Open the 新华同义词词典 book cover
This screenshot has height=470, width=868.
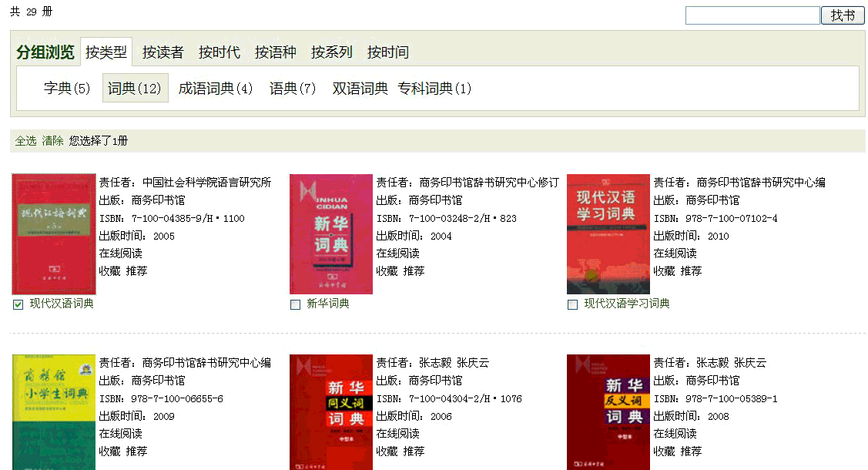pos(331,412)
